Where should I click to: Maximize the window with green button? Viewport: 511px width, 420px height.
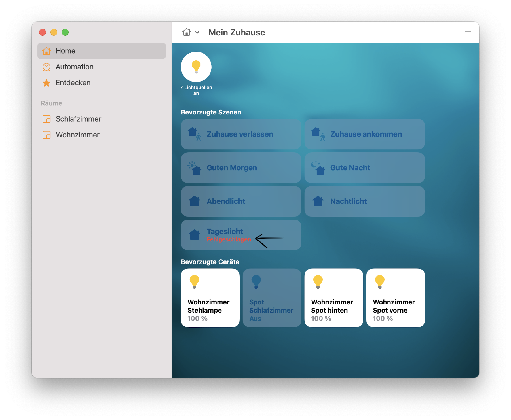[65, 32]
